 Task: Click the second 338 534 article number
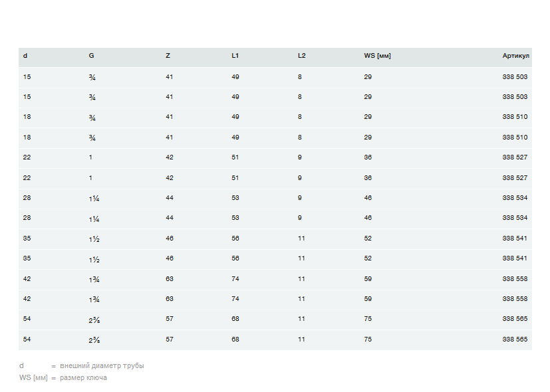515,218
